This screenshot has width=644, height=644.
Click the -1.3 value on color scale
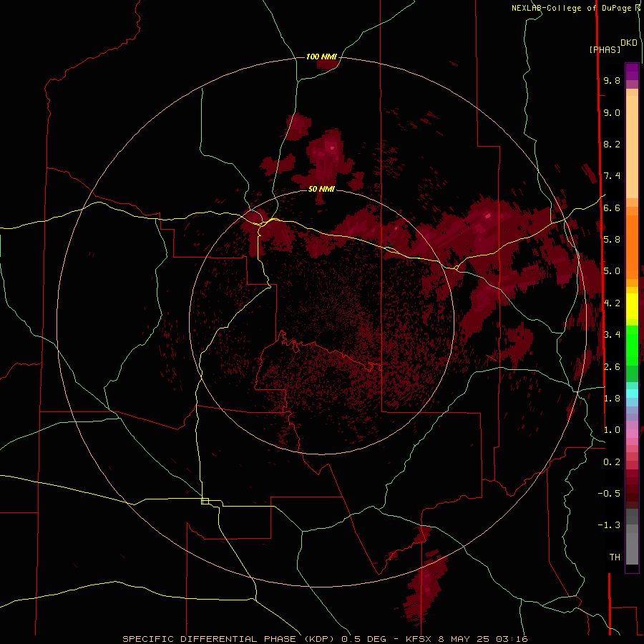pyautogui.click(x=609, y=525)
